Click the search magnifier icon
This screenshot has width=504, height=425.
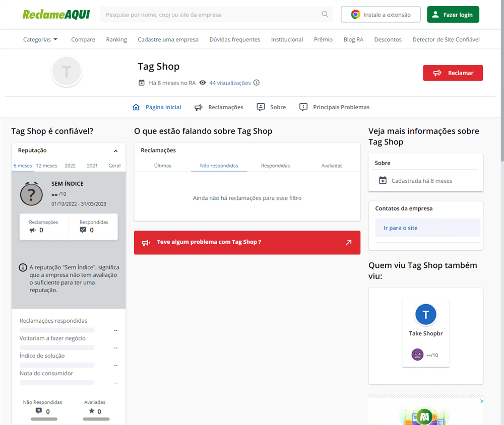(325, 14)
